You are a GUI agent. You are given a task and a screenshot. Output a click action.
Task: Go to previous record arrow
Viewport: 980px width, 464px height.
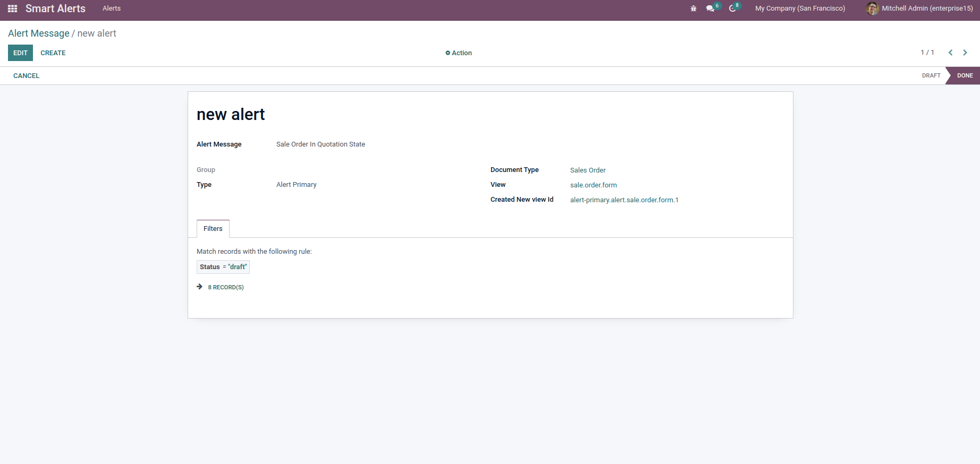click(x=950, y=53)
